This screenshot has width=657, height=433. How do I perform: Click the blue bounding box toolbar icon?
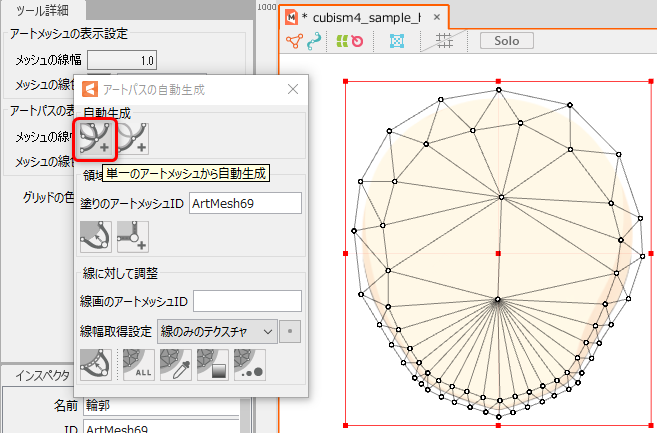point(397,41)
